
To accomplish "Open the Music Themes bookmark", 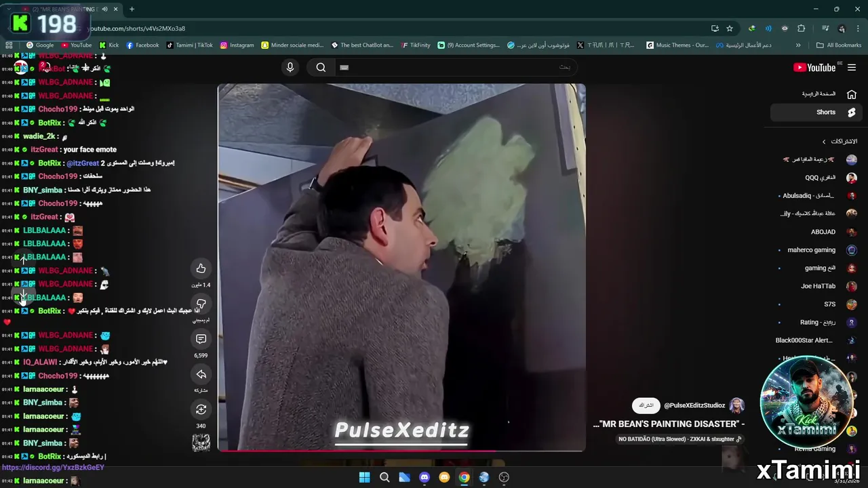I will coord(677,45).
